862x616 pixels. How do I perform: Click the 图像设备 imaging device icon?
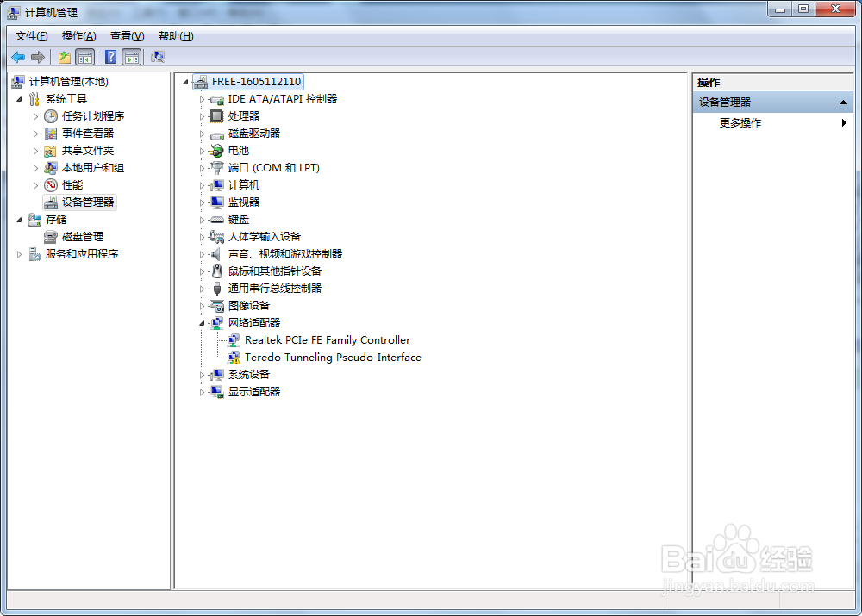pyautogui.click(x=217, y=306)
